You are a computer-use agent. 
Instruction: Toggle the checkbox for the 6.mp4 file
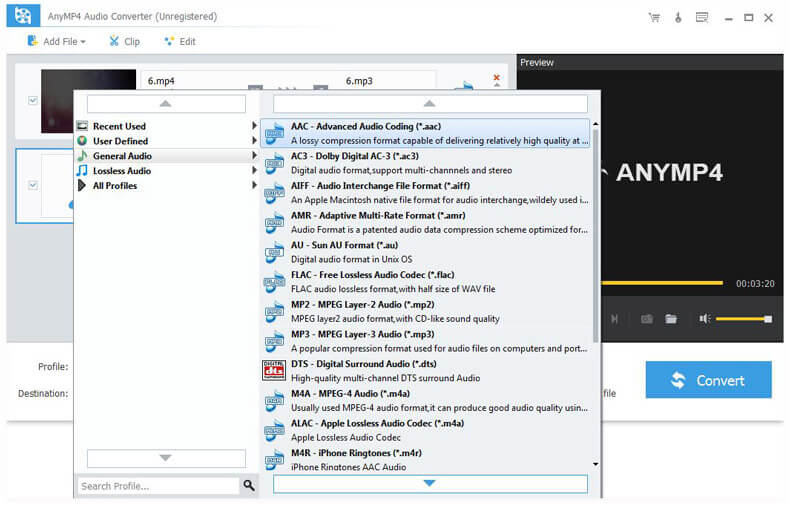[x=33, y=101]
